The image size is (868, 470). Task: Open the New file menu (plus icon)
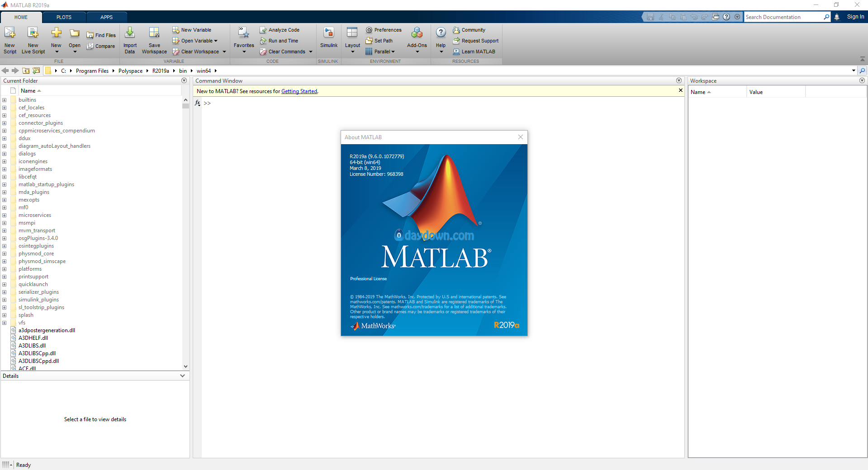click(x=56, y=40)
